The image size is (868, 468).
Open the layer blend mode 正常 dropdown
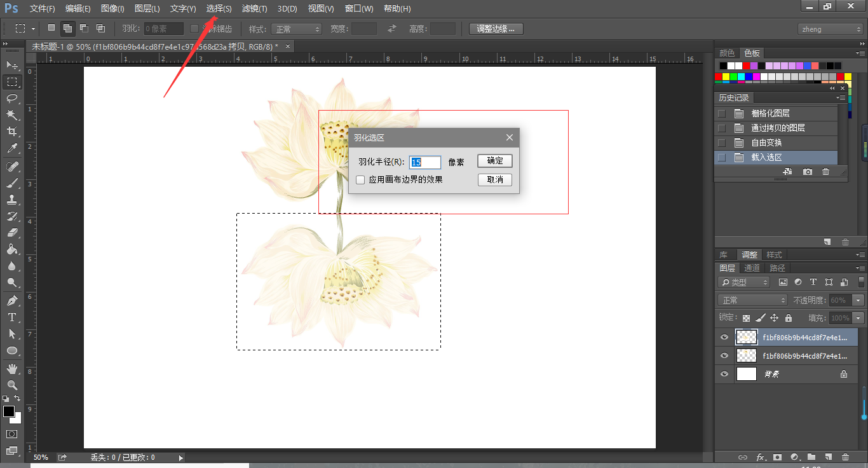click(752, 300)
